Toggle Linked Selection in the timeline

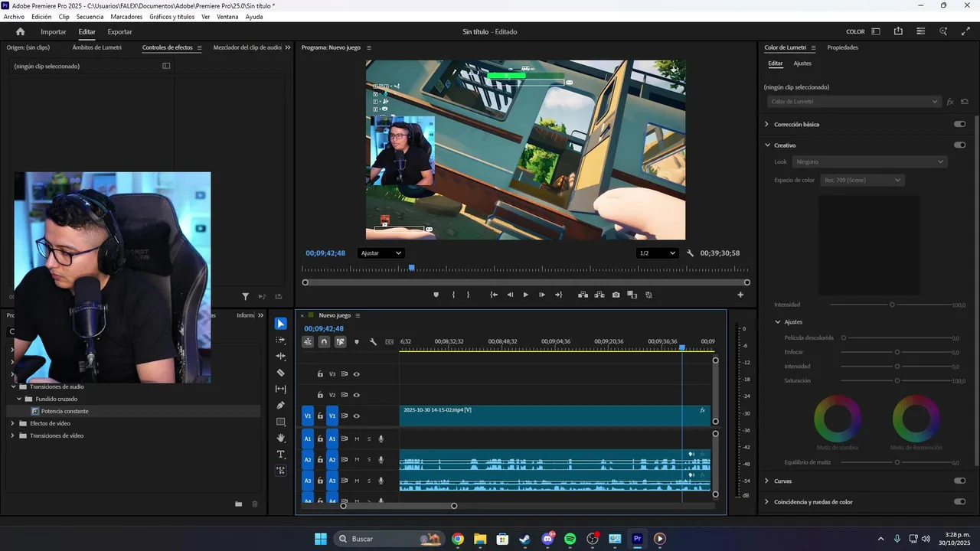[x=341, y=342]
